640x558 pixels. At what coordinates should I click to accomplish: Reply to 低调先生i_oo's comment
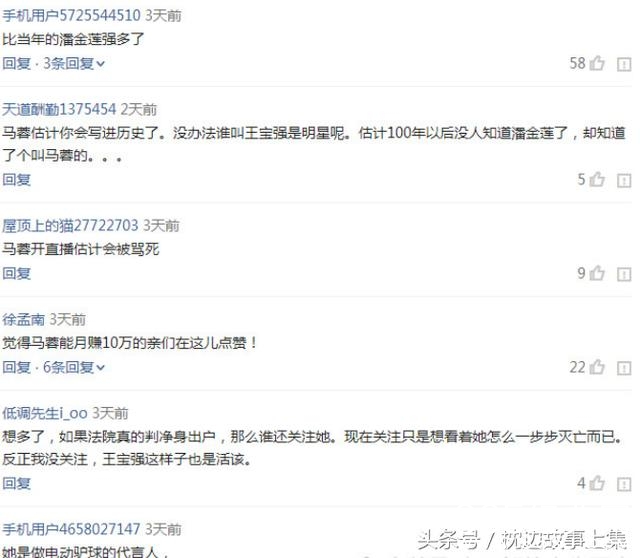click(16, 484)
